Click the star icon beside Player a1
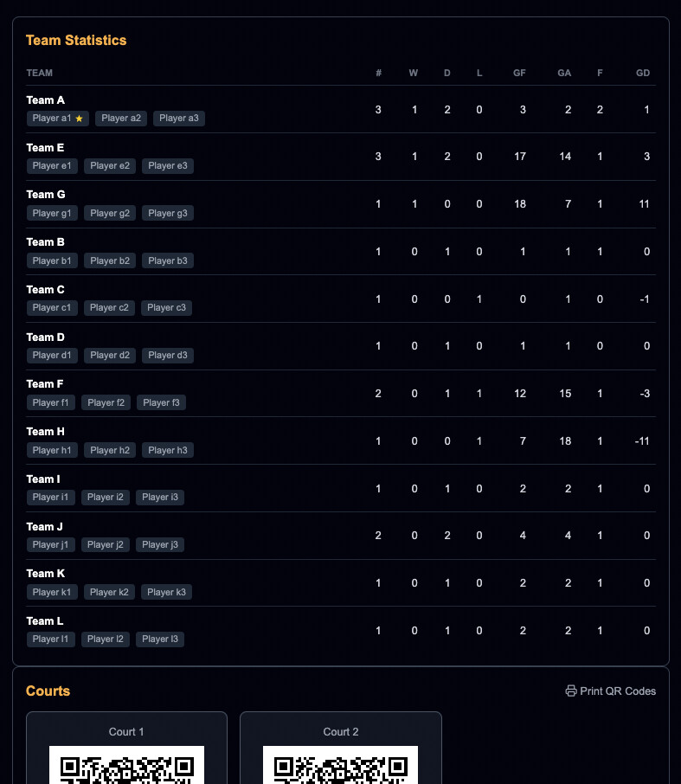Image resolution: width=681 pixels, height=784 pixels. click(79, 119)
